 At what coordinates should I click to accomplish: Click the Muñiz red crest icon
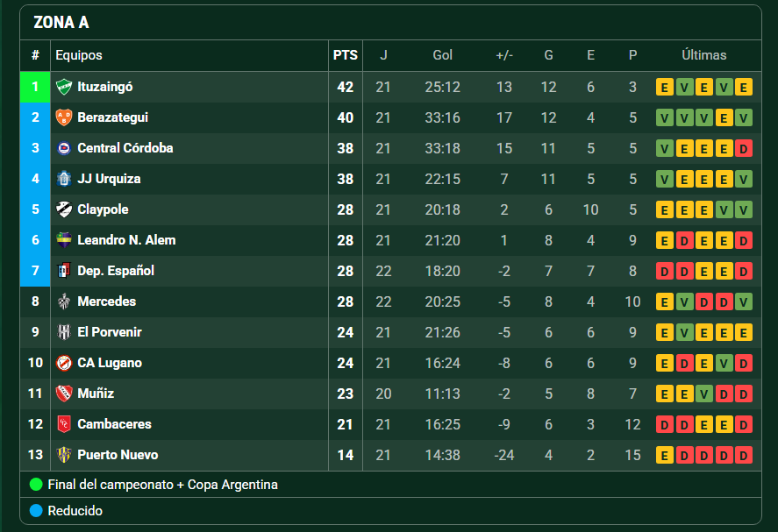tap(64, 394)
